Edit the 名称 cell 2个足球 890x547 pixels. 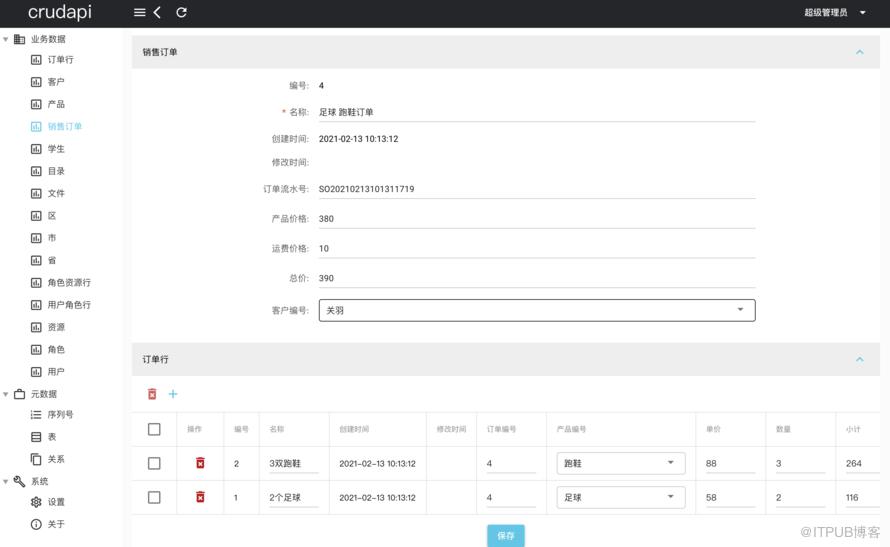[293, 498]
